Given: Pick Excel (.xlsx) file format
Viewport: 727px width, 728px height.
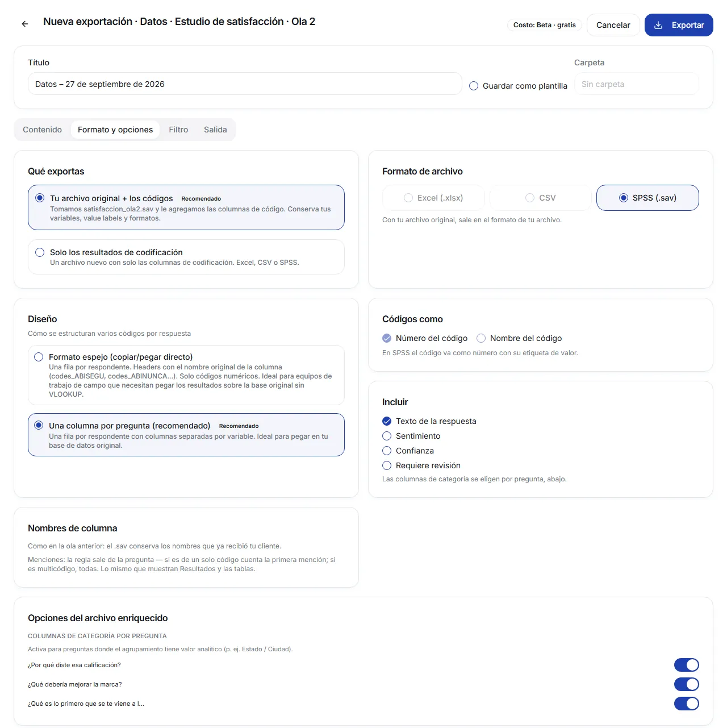Looking at the screenshot, I should click(x=433, y=198).
